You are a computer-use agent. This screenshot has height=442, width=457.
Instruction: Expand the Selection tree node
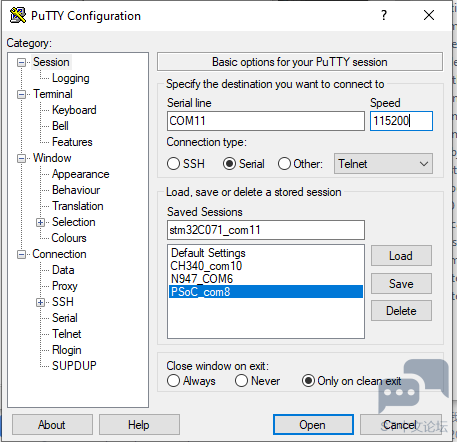click(40, 222)
